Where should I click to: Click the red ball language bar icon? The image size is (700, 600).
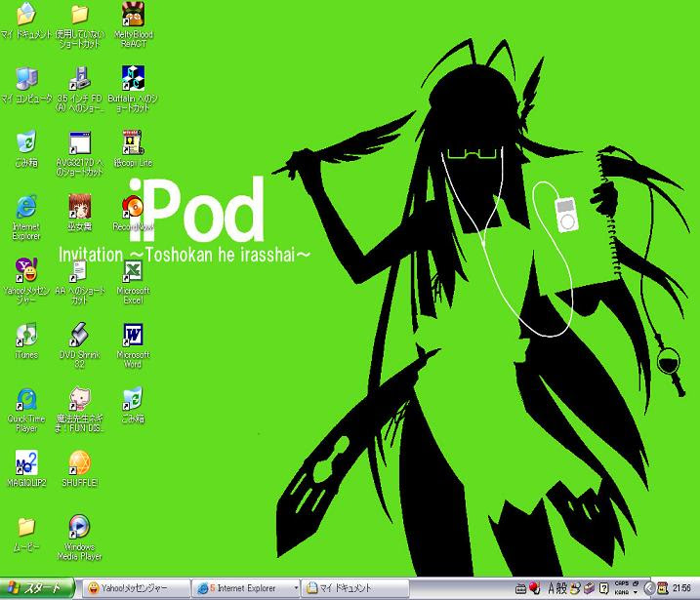click(534, 588)
